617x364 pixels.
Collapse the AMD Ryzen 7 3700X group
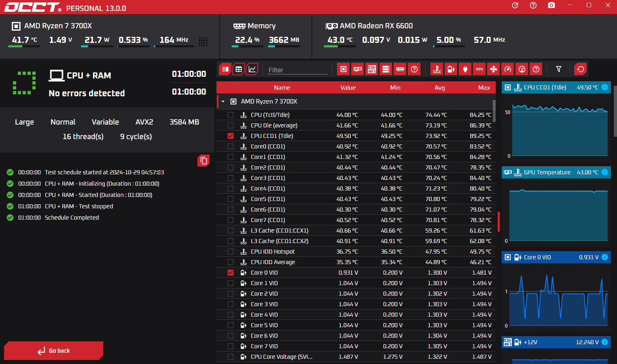[223, 102]
